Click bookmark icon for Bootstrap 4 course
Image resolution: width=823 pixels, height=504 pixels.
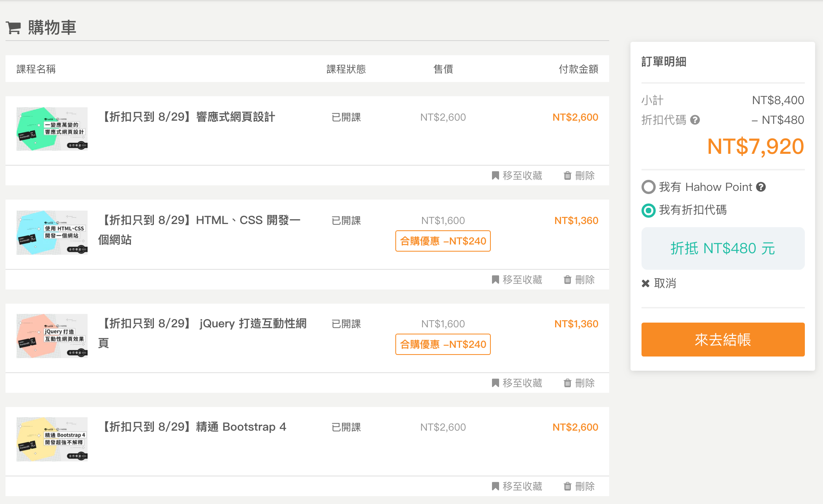(496, 486)
